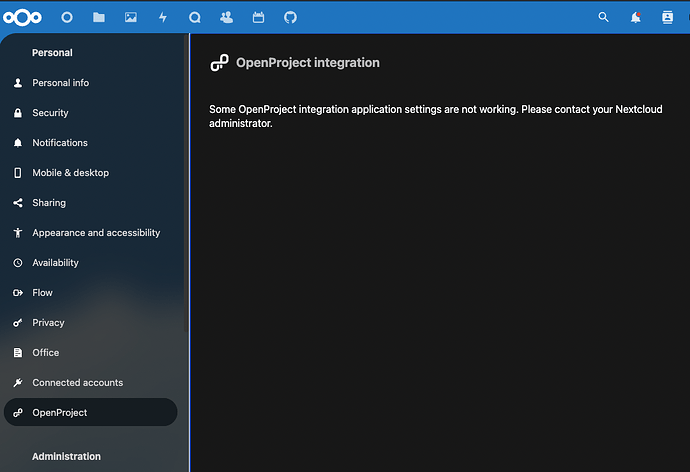
Task: Click the 'settings are not working' message
Action: click(436, 116)
